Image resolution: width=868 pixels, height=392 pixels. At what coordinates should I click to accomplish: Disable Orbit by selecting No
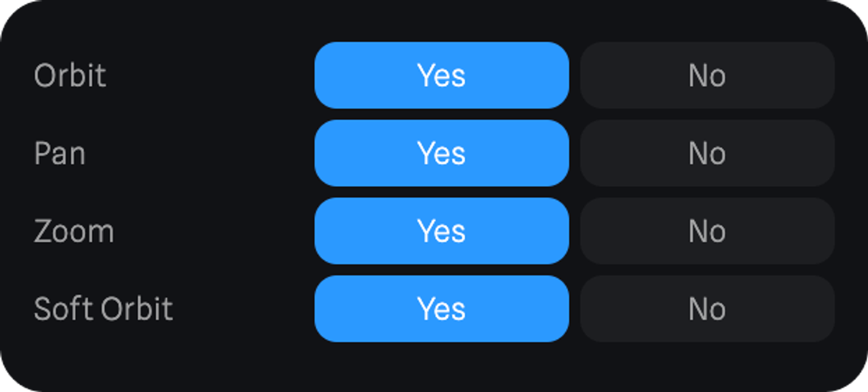(x=707, y=75)
